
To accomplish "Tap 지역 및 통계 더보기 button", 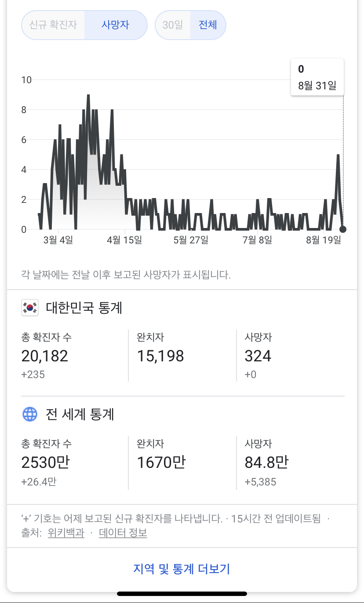I will pyautogui.click(x=182, y=569).
